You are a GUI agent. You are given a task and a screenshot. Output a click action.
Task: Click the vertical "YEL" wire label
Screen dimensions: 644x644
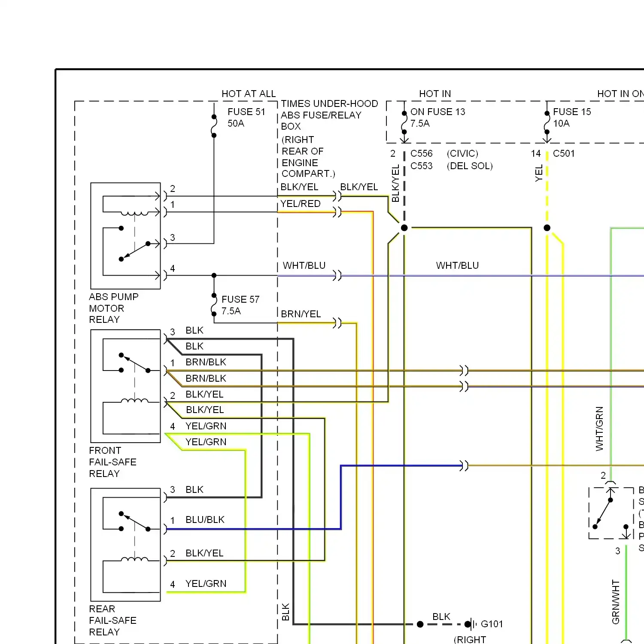(539, 173)
